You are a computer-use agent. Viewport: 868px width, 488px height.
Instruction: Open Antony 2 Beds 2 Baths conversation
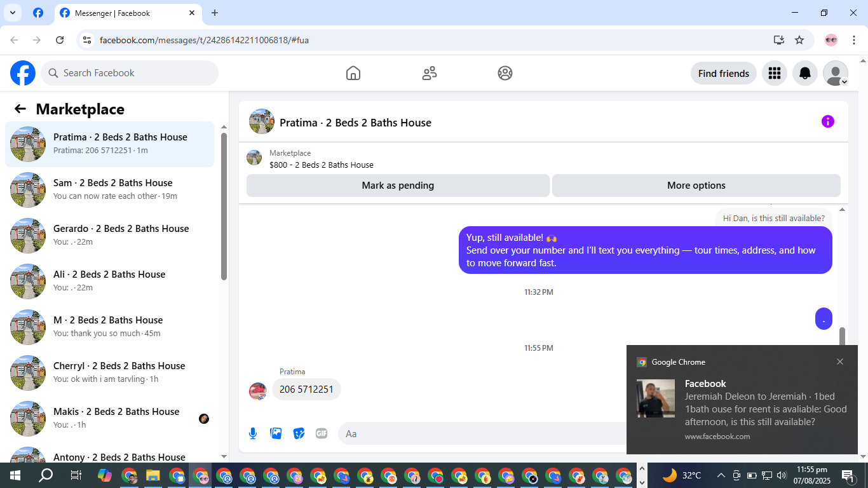tap(110, 454)
